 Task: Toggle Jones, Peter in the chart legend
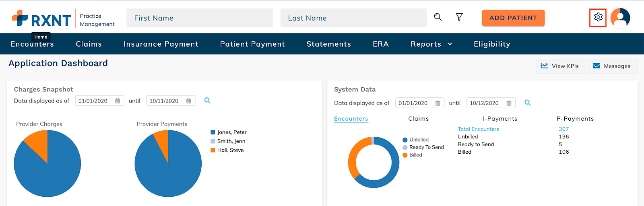(231, 132)
